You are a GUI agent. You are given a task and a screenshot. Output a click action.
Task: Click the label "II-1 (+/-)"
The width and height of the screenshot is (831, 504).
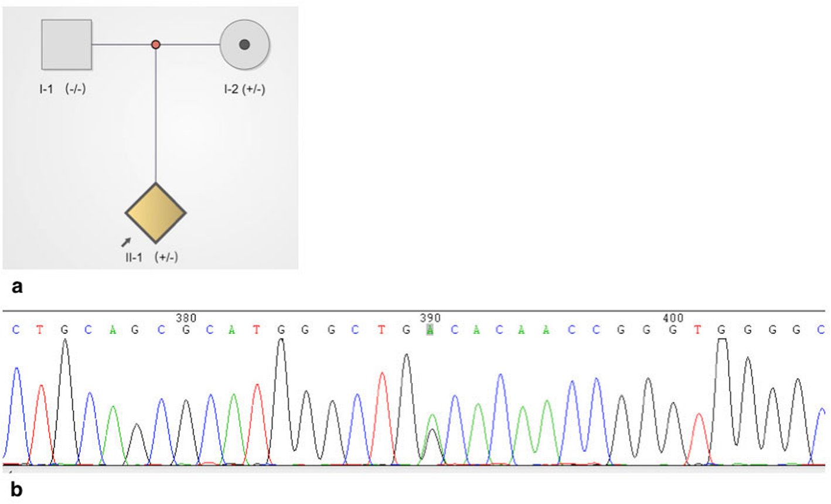click(151, 257)
